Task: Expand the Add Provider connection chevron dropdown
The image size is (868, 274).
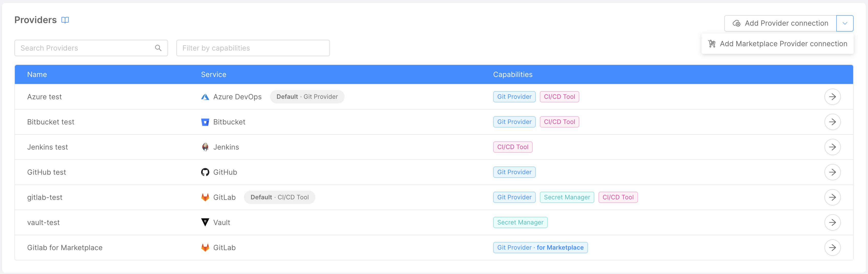Action: (x=845, y=23)
